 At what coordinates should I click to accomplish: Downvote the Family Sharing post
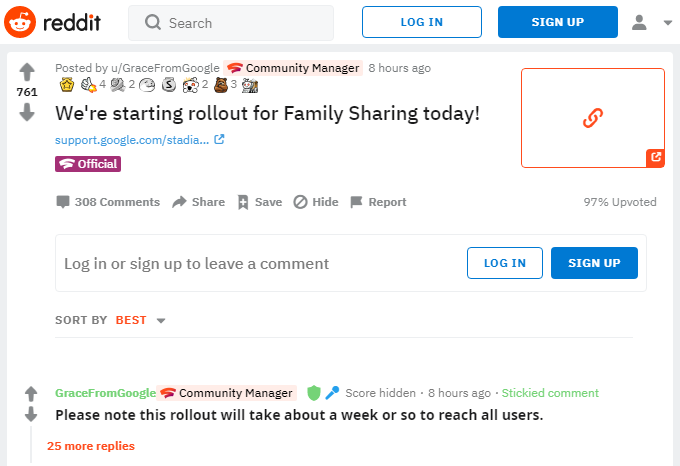(x=27, y=112)
